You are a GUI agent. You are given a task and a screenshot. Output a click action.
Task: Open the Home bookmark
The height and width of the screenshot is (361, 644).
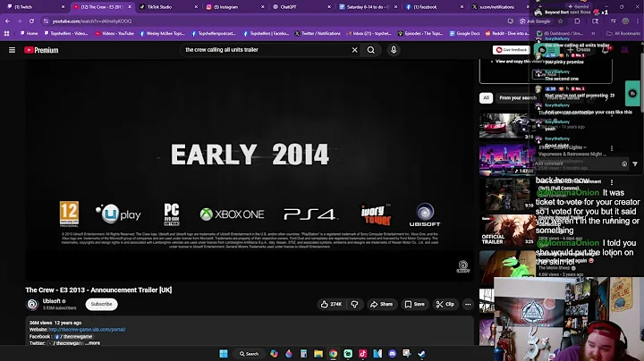[x=30, y=33]
